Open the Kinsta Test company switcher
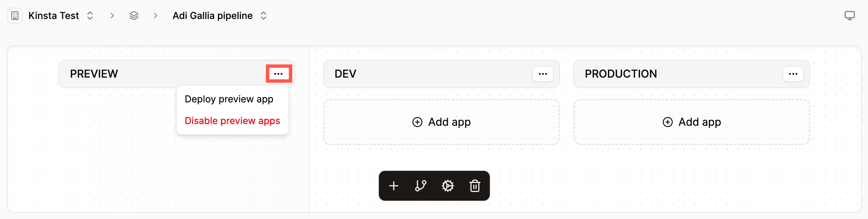 (90, 15)
